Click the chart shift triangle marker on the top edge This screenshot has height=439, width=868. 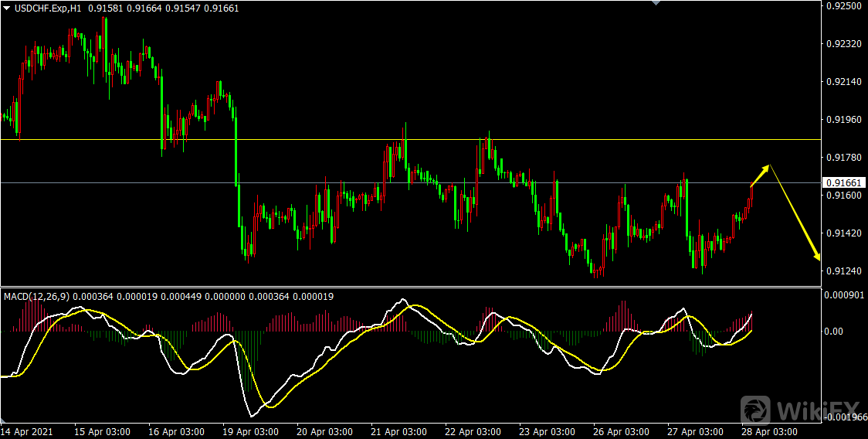tap(656, 3)
